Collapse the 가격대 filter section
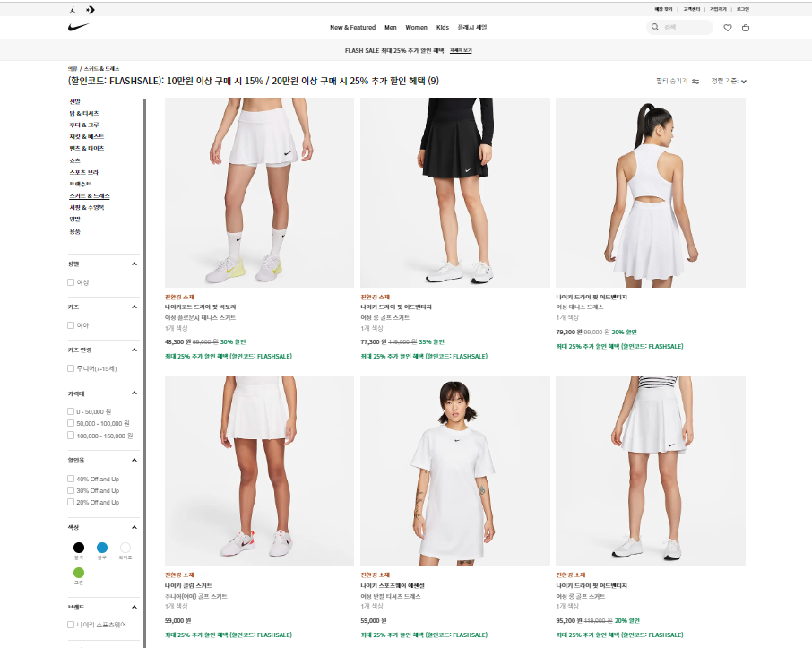Viewport: 812px width, 648px height. [134, 393]
